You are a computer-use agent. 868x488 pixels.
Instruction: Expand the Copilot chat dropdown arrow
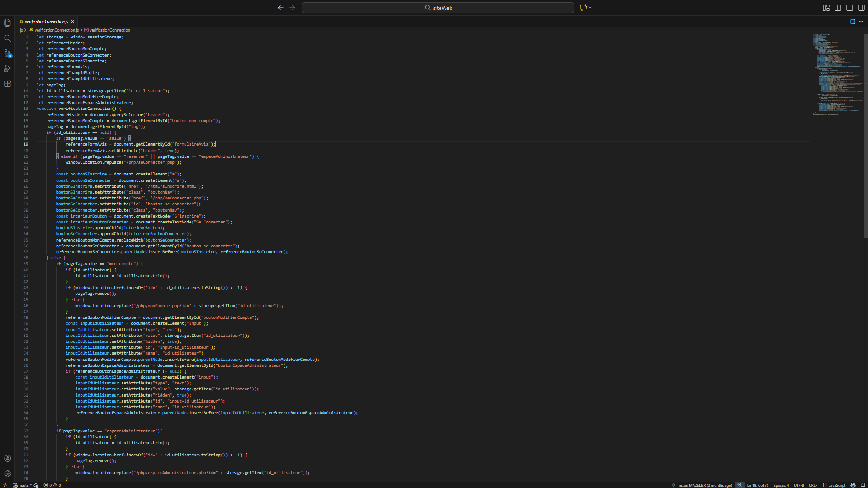point(590,8)
